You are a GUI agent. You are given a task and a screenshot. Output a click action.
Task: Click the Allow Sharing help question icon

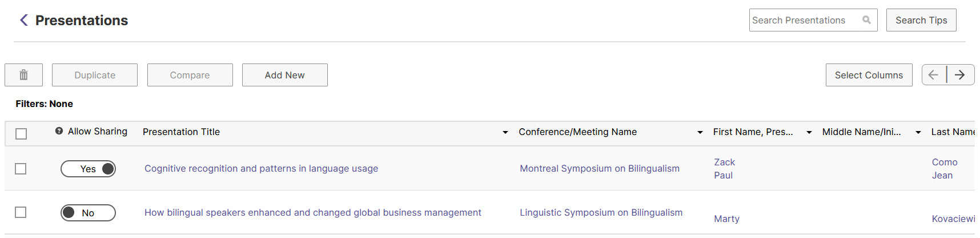[x=59, y=131]
